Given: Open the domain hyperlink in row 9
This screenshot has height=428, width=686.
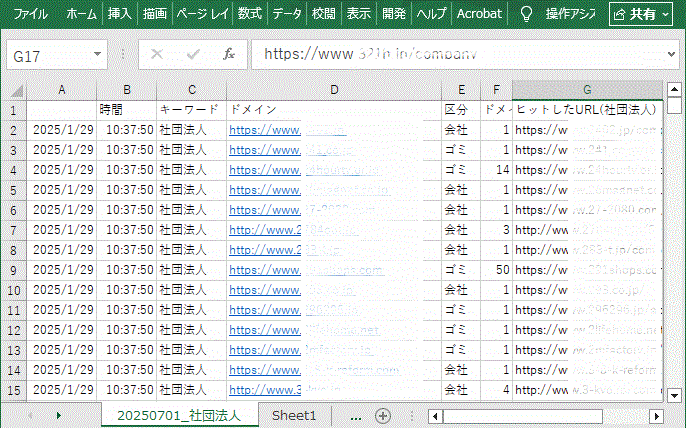Looking at the screenshot, I should click(x=306, y=270).
